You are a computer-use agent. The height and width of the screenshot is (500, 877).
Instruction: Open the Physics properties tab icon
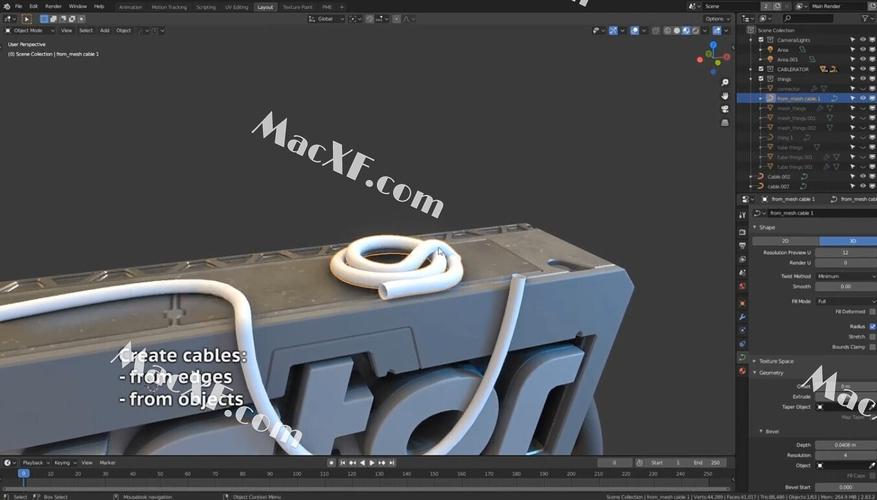point(742,331)
